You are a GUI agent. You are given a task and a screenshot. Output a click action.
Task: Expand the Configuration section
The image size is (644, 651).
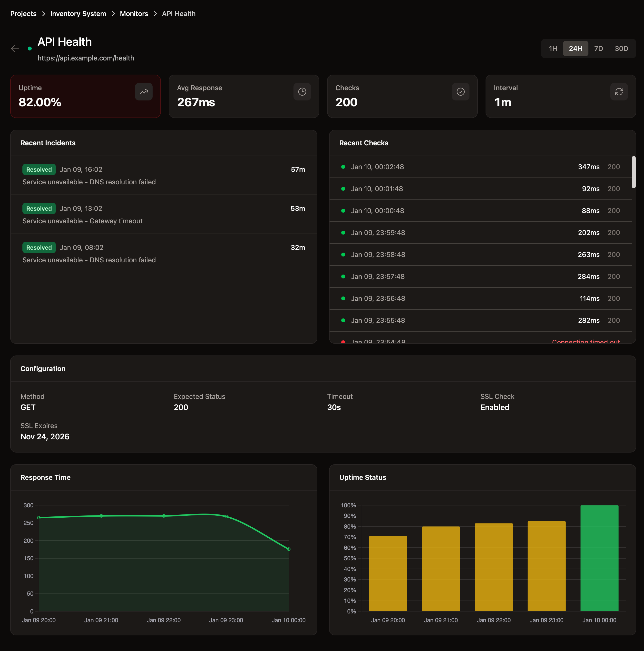click(x=43, y=369)
